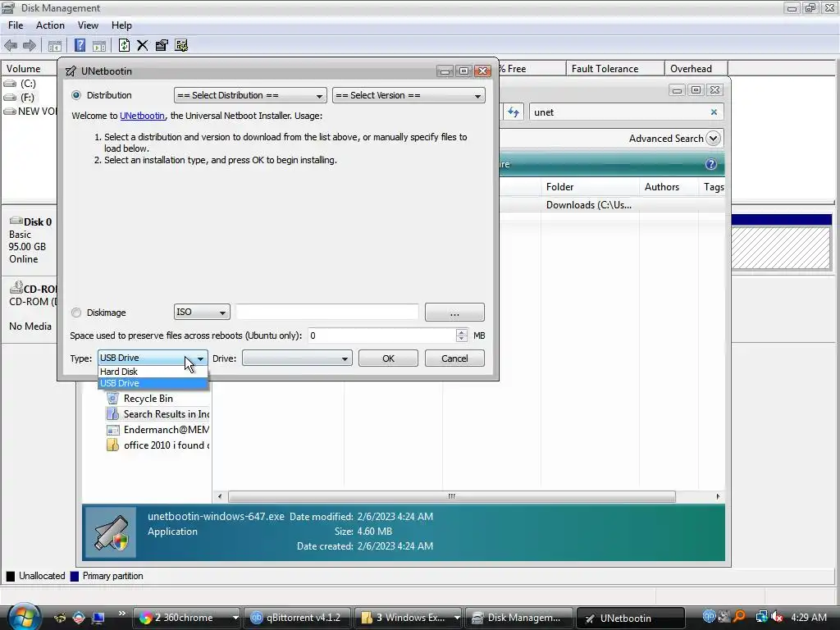Image resolution: width=840 pixels, height=630 pixels.
Task: Click the black X Delete toolbar icon
Action: (143, 46)
